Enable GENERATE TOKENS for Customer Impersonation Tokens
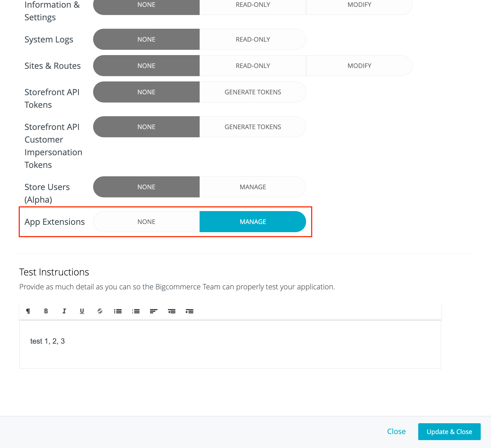Viewport: 491px width, 448px height. pos(252,127)
